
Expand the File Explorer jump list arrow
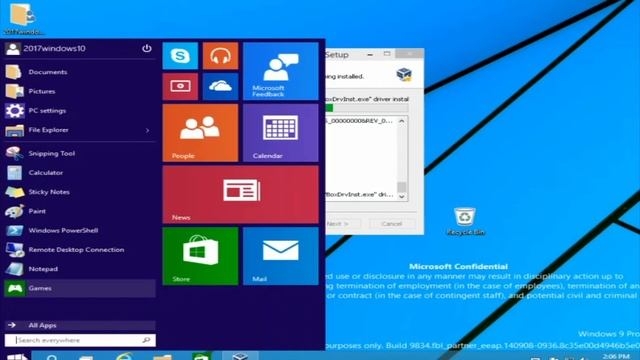[147, 130]
